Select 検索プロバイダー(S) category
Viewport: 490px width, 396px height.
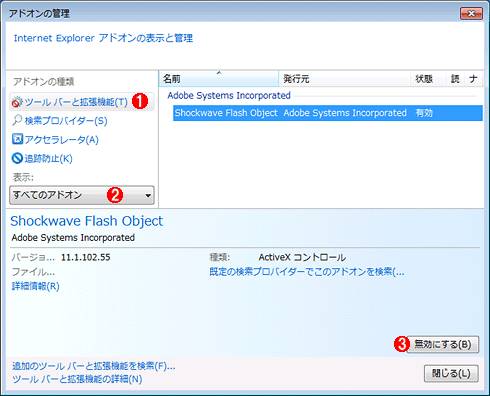(x=66, y=121)
